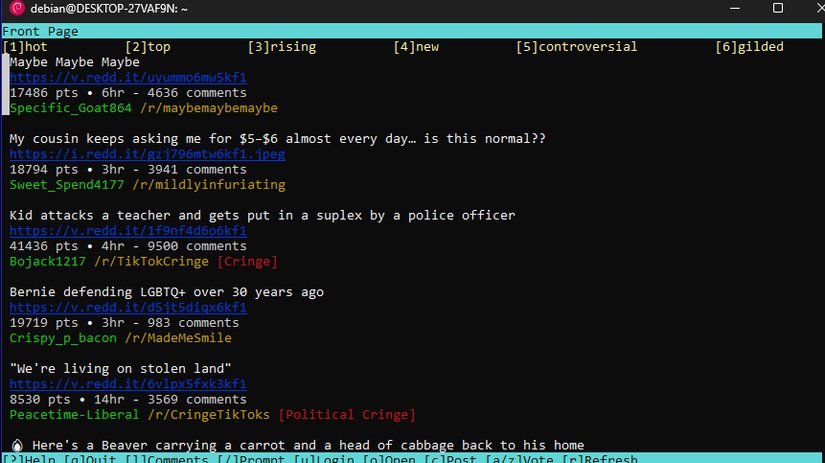Viewport: 825px width, 463px height.
Task: Switch to the [1]hot sort tab
Action: click(x=25, y=47)
